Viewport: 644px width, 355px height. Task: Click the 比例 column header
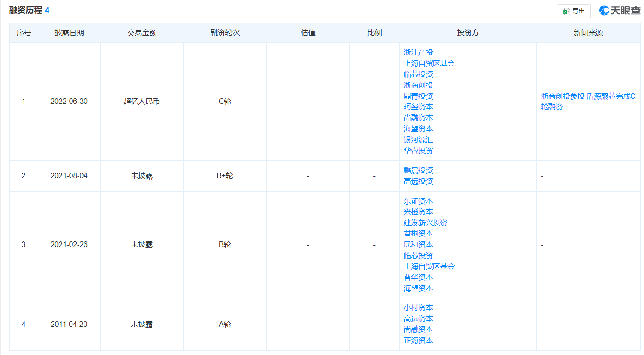(x=375, y=33)
